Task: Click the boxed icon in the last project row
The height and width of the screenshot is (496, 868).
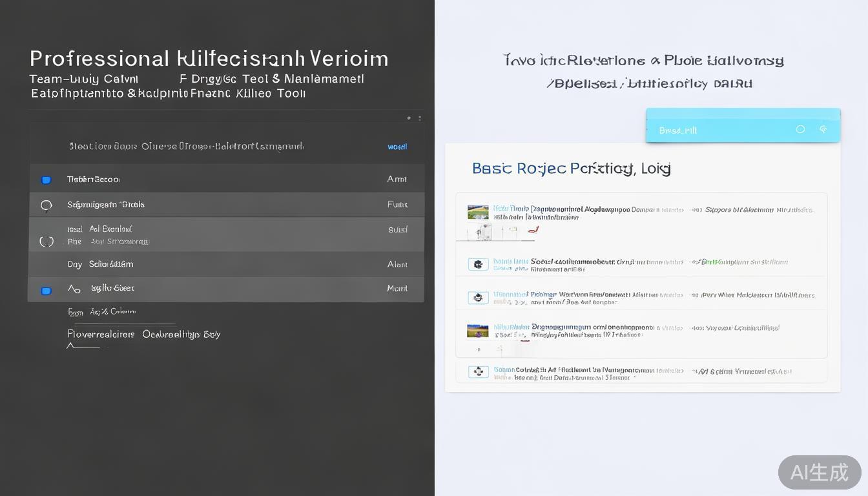Action: click(x=478, y=371)
